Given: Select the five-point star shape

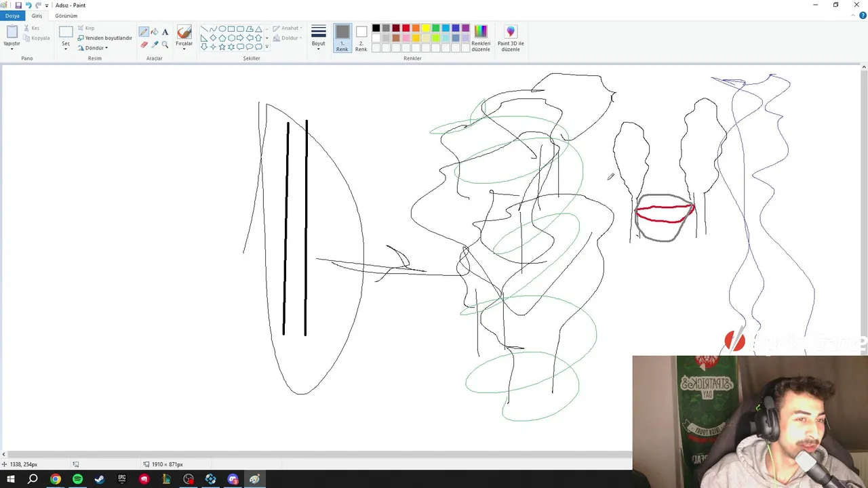Looking at the screenshot, I should [222, 47].
